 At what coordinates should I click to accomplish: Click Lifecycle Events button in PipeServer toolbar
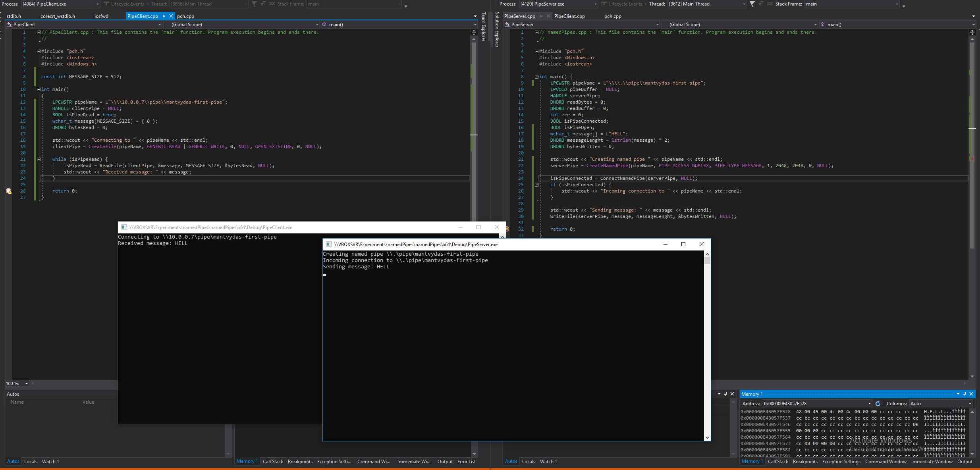pos(625,4)
